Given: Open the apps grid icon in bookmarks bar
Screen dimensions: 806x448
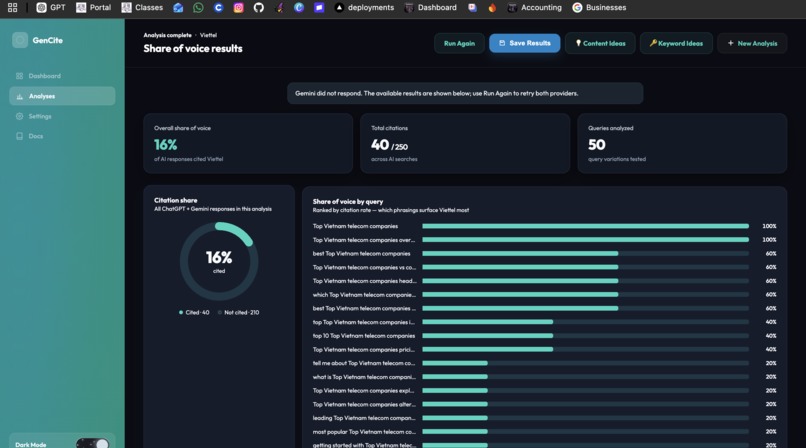Looking at the screenshot, I should point(12,8).
